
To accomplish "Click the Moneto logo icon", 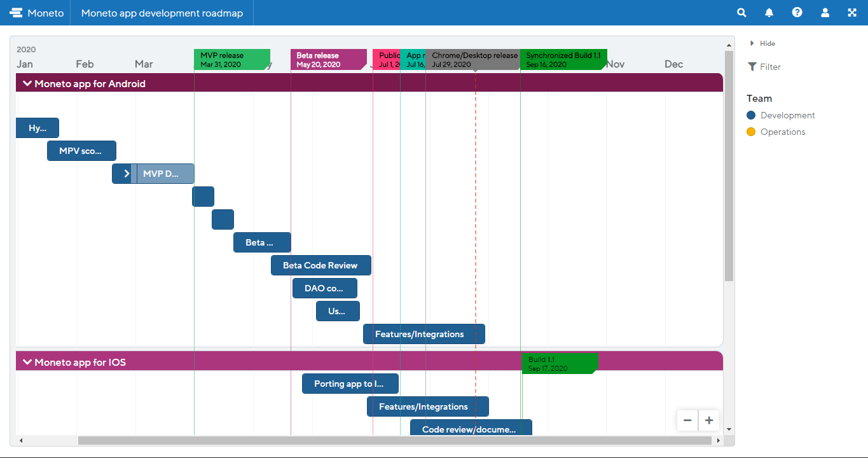I will tap(16, 13).
